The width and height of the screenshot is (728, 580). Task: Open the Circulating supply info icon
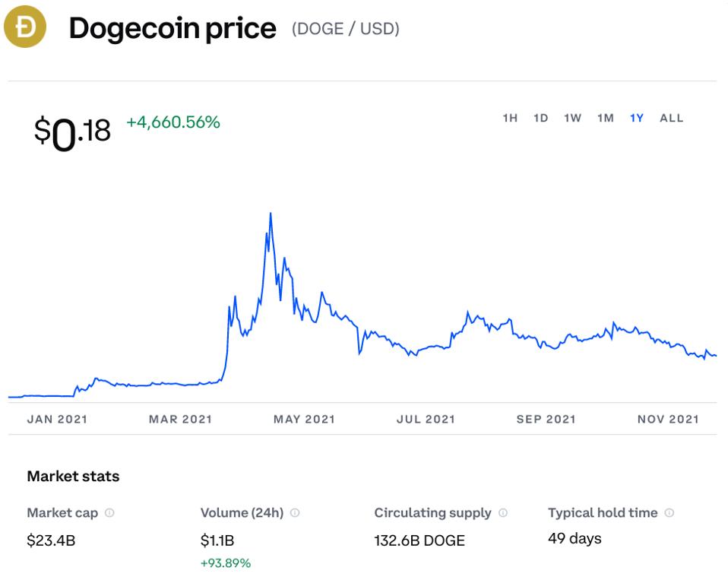pyautogui.click(x=503, y=512)
